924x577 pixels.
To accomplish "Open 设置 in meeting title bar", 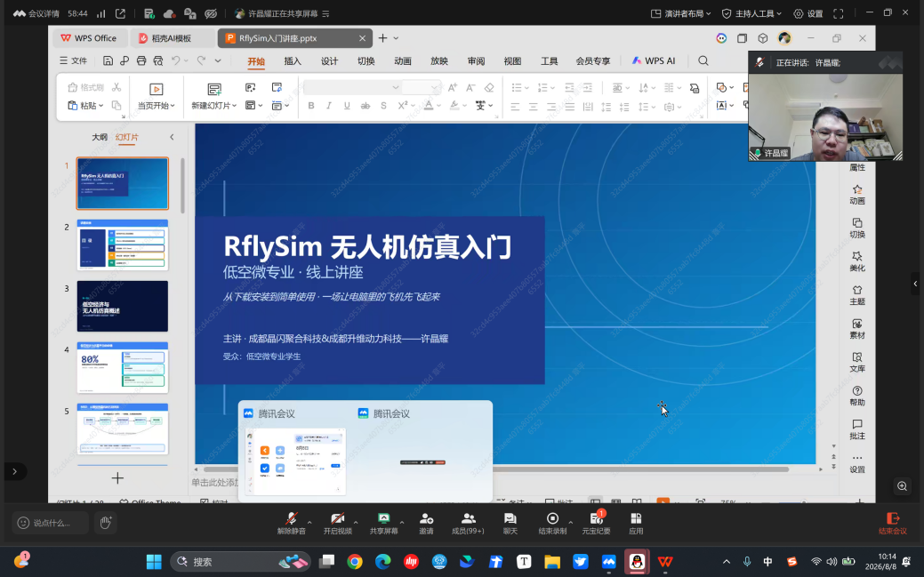I will [x=807, y=13].
